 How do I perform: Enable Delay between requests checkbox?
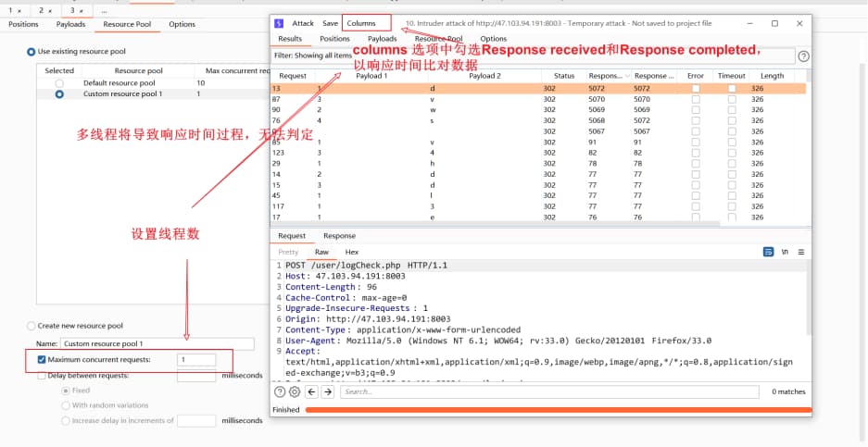click(41, 376)
